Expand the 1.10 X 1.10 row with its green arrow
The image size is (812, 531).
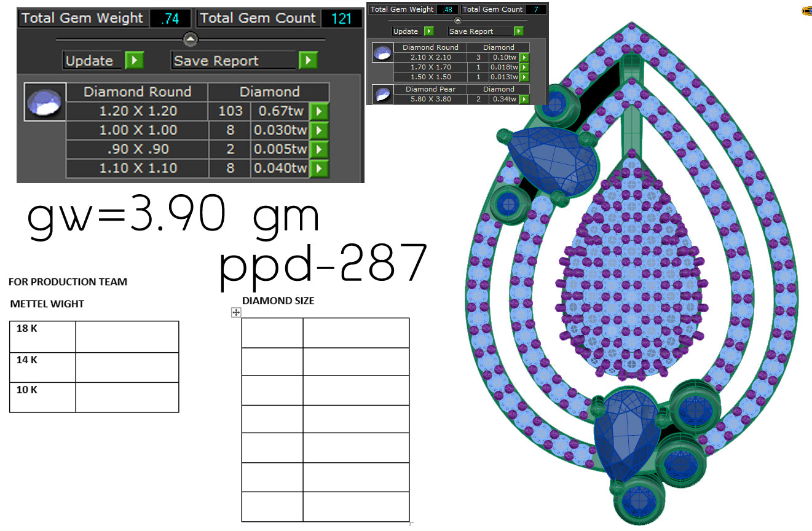pos(319,168)
